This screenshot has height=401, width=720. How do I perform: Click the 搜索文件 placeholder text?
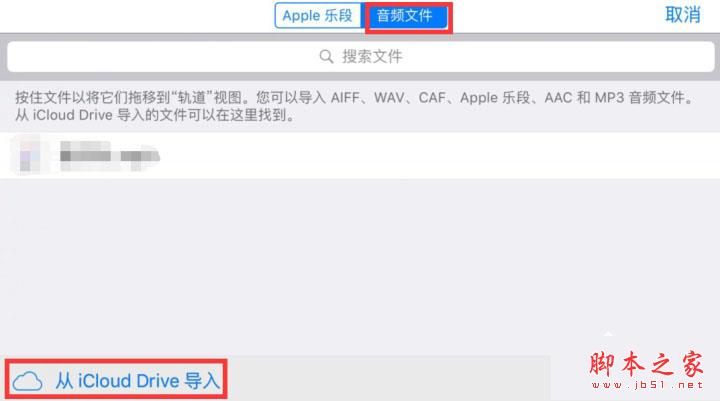tap(372, 57)
